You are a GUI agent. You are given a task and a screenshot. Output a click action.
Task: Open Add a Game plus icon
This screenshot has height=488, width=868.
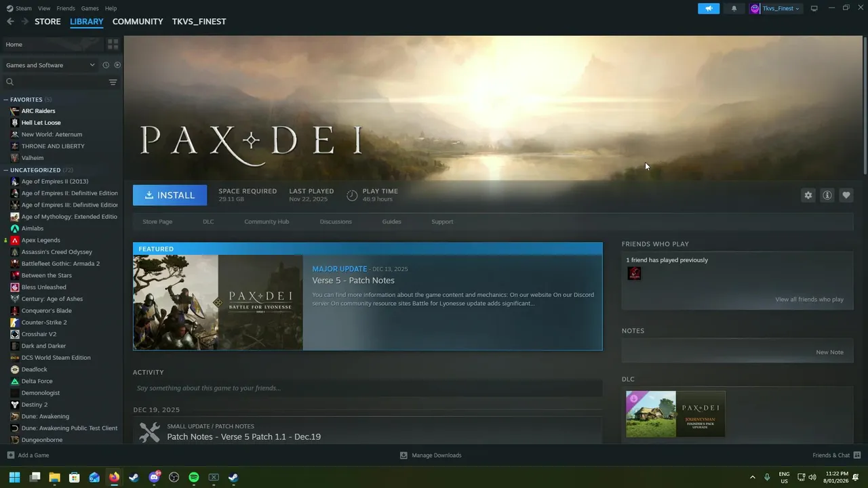[10, 455]
